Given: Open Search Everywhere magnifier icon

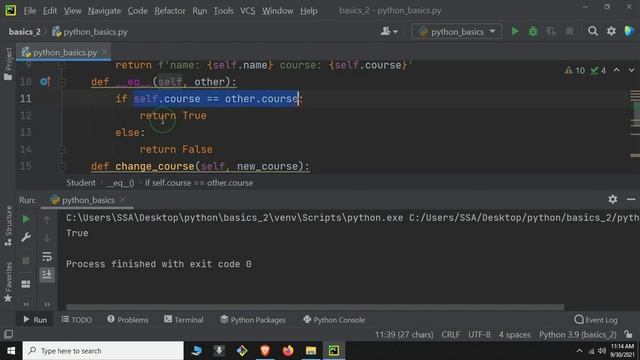Looking at the screenshot, I should click(x=593, y=31).
